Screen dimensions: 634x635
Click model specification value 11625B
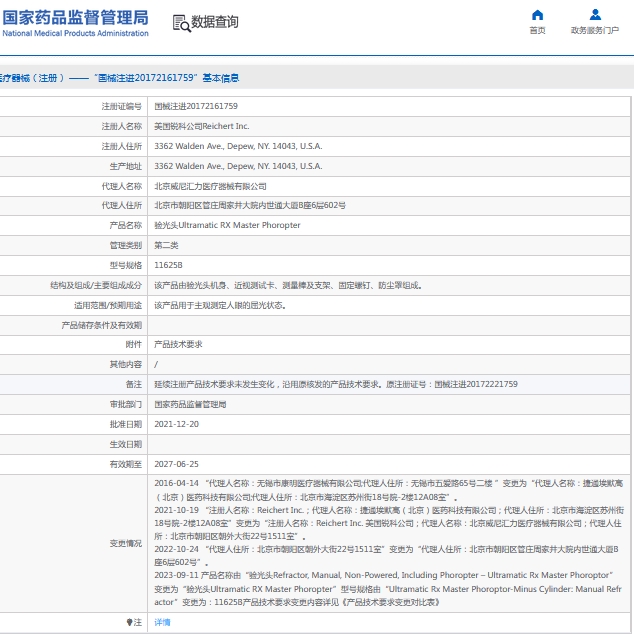[168, 265]
